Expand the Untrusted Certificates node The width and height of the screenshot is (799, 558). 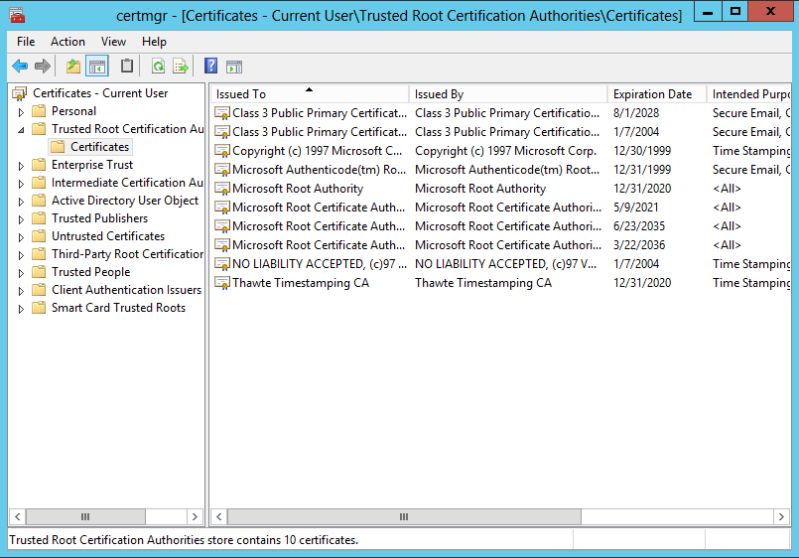21,237
